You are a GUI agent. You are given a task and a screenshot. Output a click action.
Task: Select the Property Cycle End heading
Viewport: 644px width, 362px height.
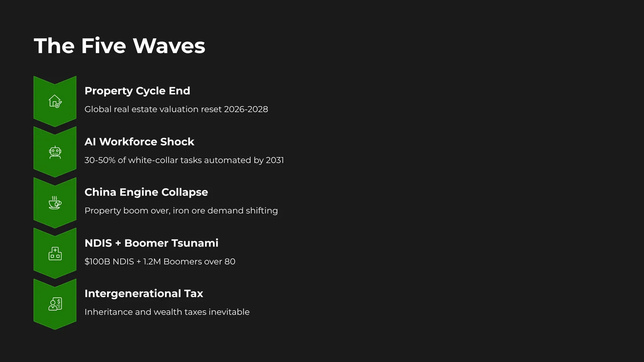pyautogui.click(x=137, y=91)
